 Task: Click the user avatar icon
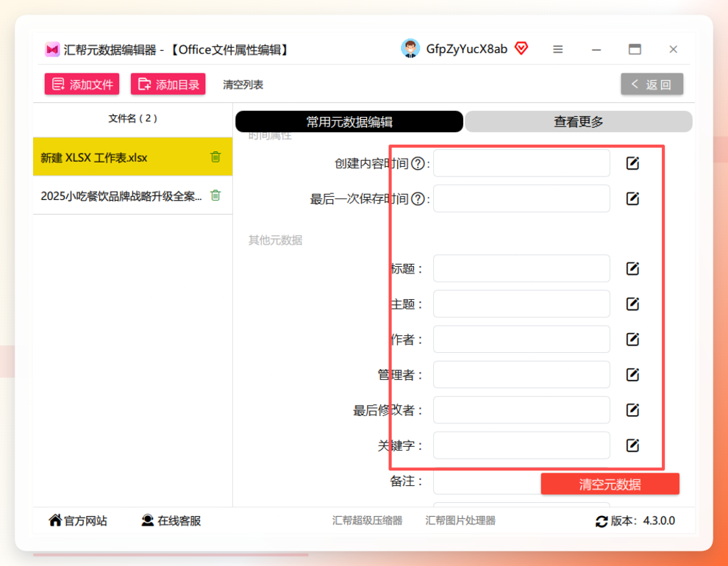[410, 49]
